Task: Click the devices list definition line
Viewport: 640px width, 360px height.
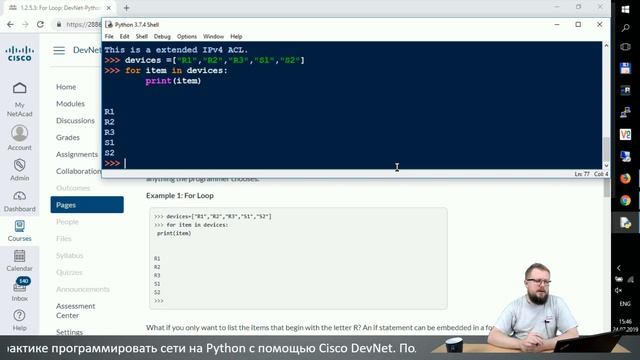Action: tap(204, 60)
